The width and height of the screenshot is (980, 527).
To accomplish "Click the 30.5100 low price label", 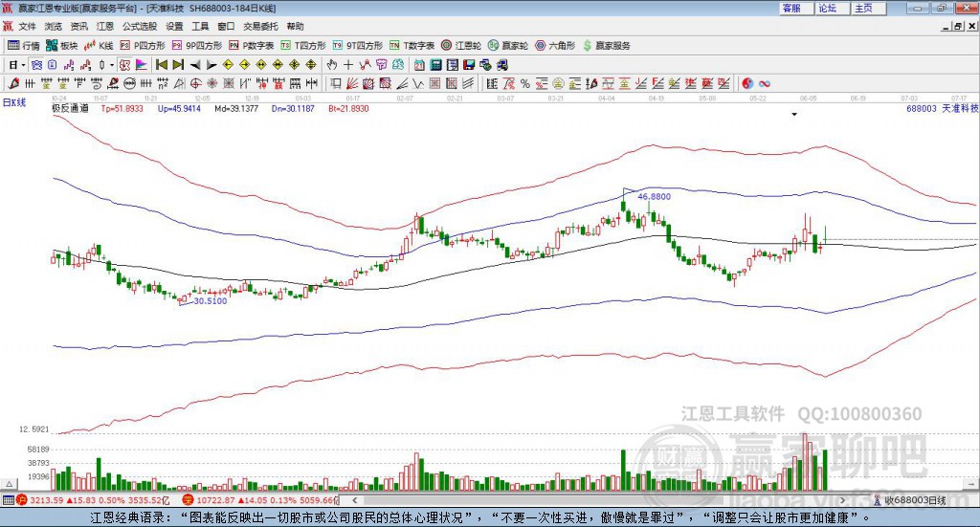I will [x=210, y=301].
